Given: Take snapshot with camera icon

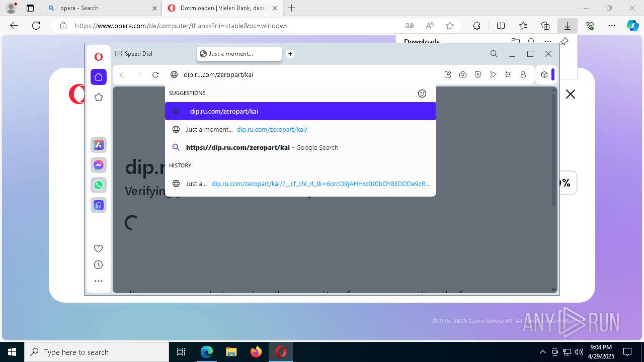Looking at the screenshot, I should [463, 74].
